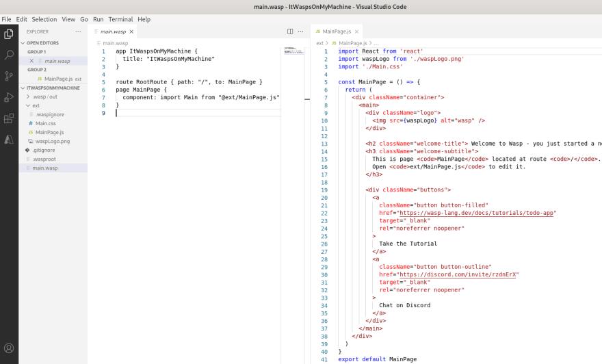Open Source Control view in activity bar

click(x=9, y=76)
